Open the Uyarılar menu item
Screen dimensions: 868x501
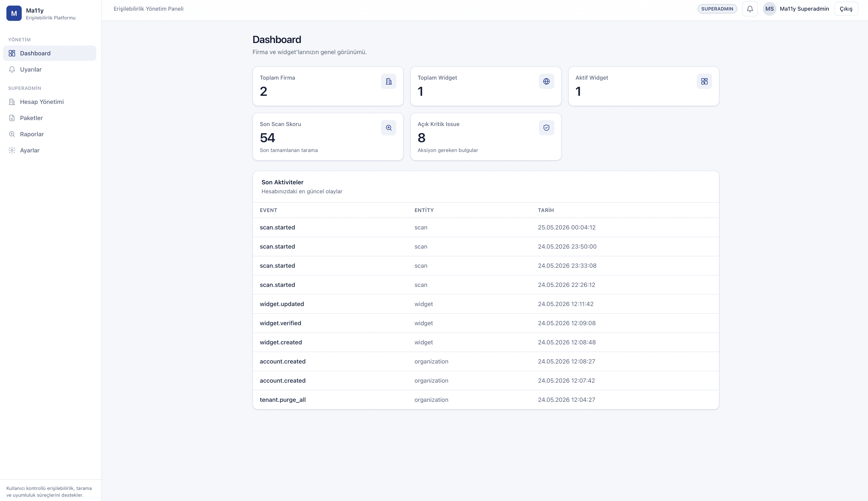(x=50, y=70)
